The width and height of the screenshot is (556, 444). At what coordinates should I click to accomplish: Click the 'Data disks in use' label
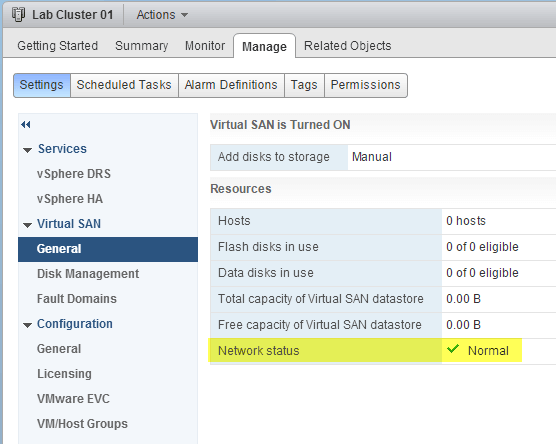[266, 273]
